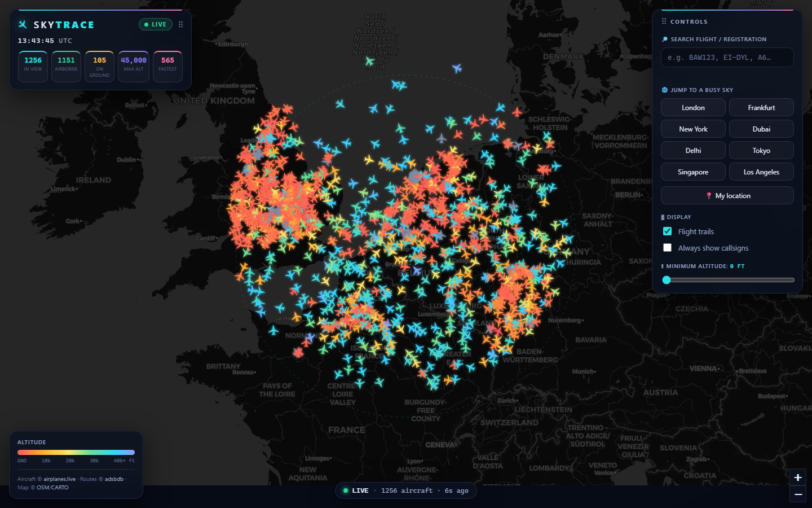This screenshot has width=812, height=508.
Task: Jump to Los Angeles sky
Action: (761, 172)
